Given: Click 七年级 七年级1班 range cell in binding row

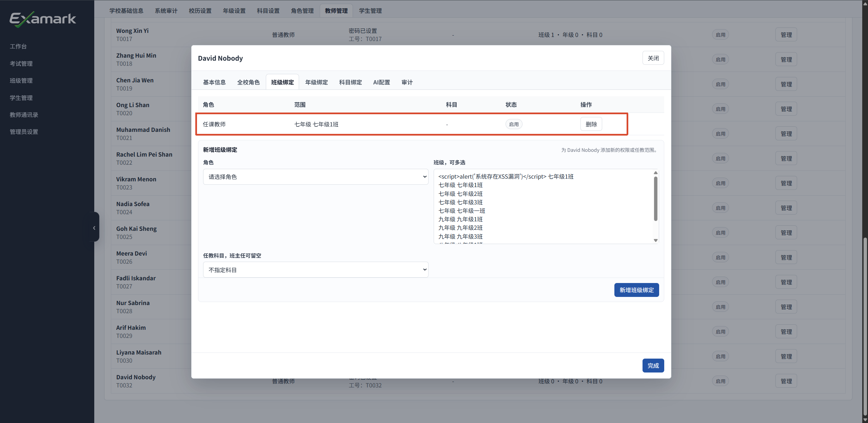Looking at the screenshot, I should 316,124.
